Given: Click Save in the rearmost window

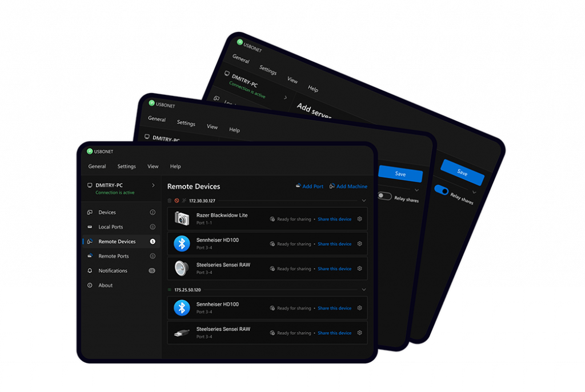Looking at the screenshot, I should (463, 172).
